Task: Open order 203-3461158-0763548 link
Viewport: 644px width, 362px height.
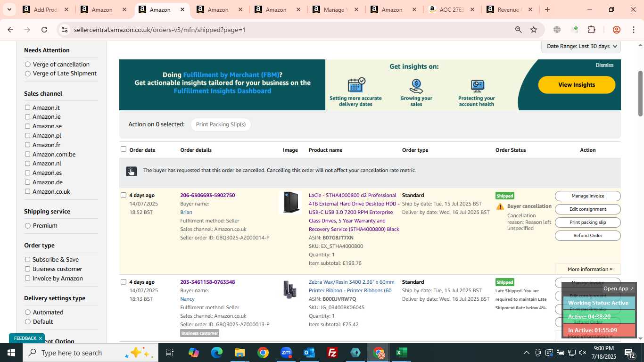Action: [207, 282]
